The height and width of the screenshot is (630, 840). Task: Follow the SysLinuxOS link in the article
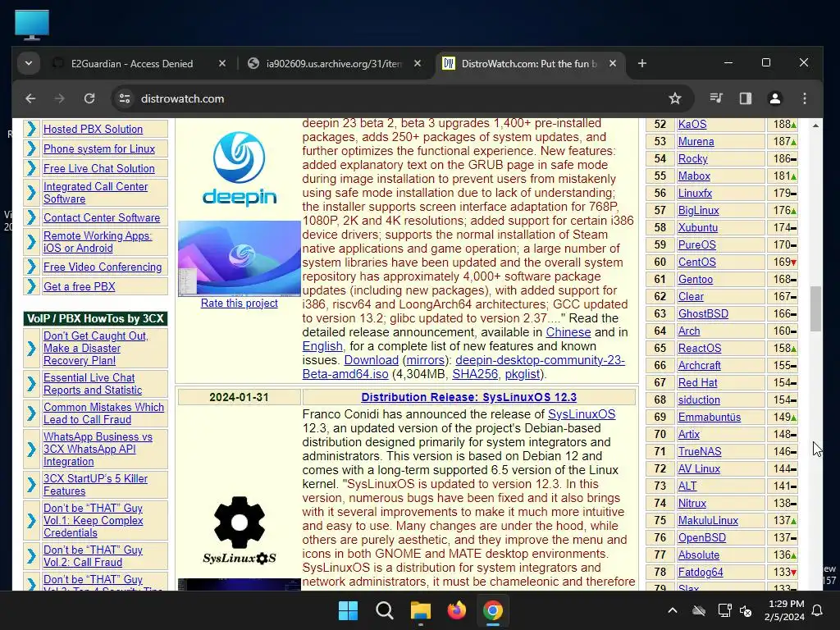click(x=582, y=414)
